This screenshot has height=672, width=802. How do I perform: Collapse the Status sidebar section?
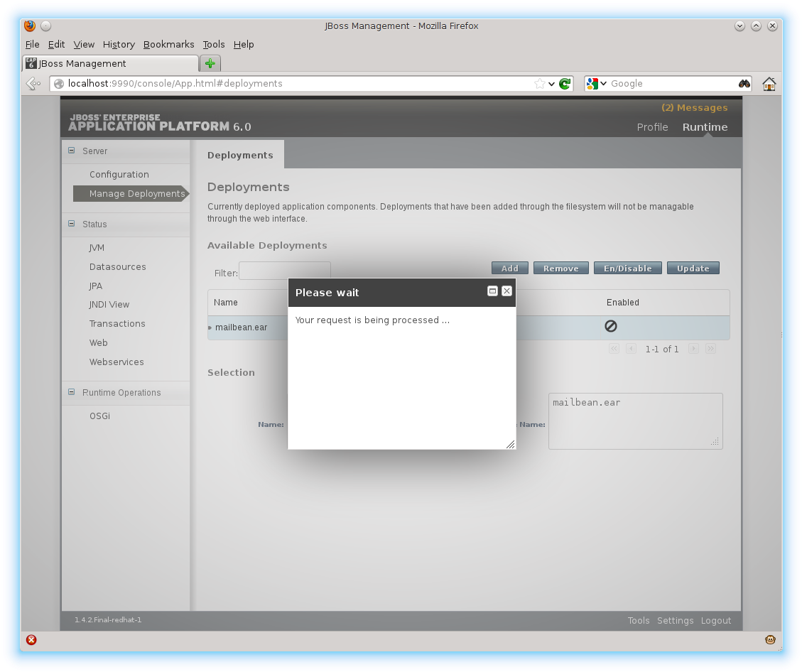72,224
